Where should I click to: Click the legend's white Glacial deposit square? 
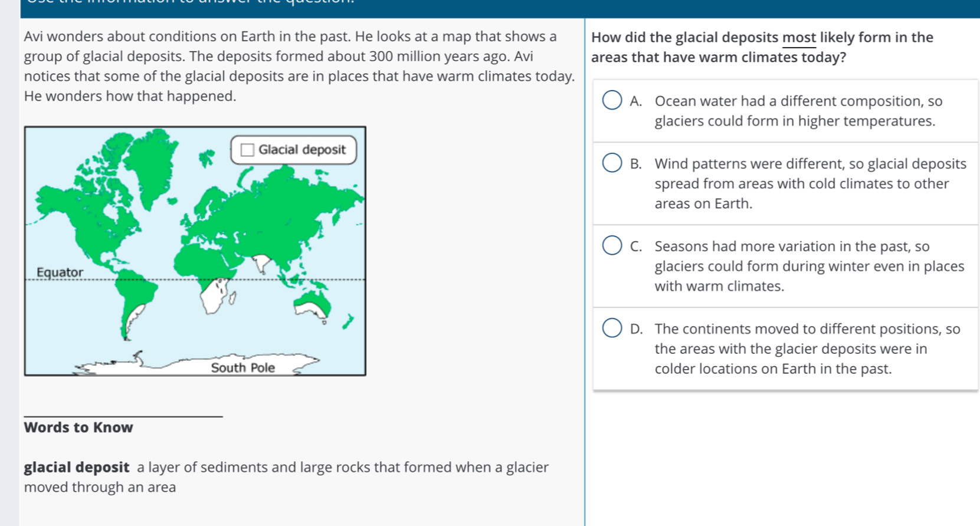(248, 150)
